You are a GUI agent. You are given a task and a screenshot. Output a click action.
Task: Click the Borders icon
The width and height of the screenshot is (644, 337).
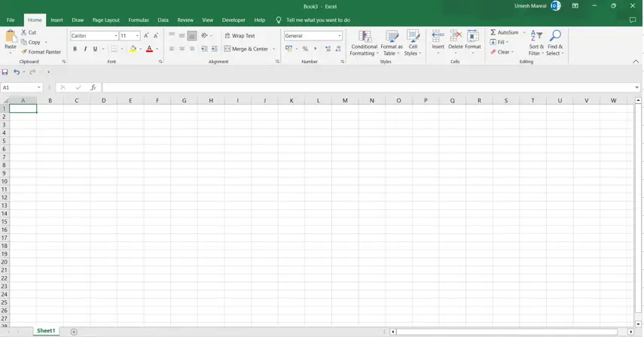coord(114,49)
